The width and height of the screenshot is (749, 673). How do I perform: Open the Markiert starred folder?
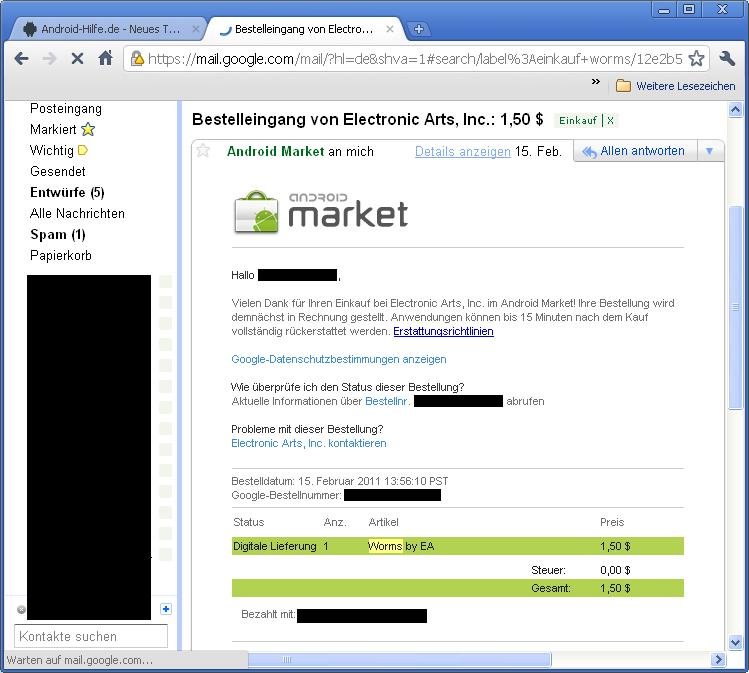[x=62, y=129]
